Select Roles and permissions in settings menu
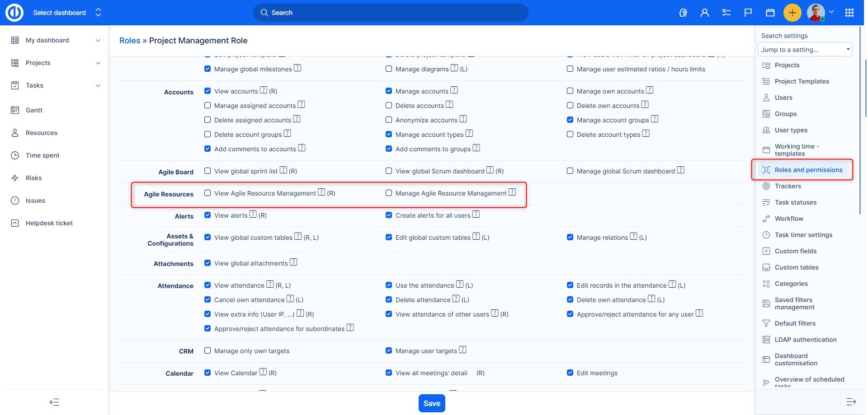 808,170
